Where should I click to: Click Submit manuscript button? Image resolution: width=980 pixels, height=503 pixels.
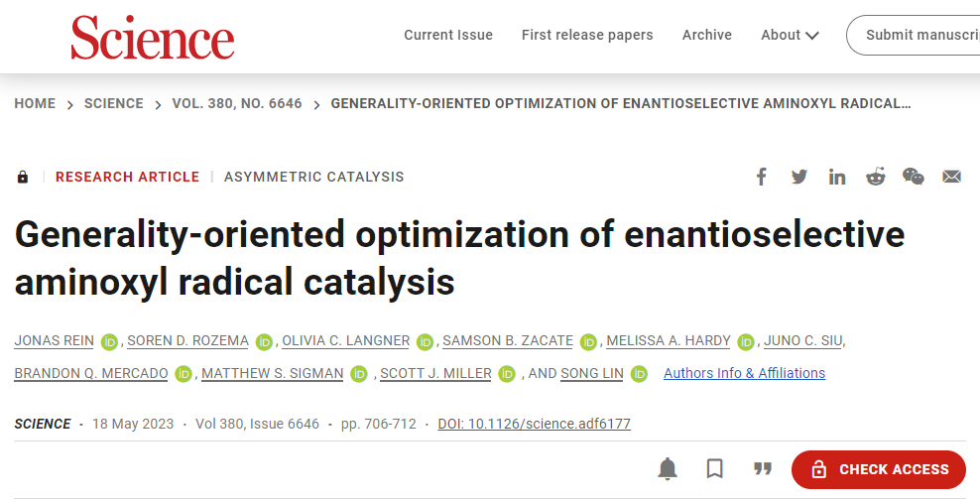point(914,35)
